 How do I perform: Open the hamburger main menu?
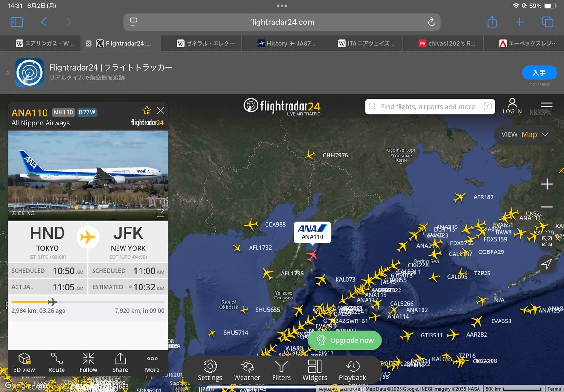547,107
